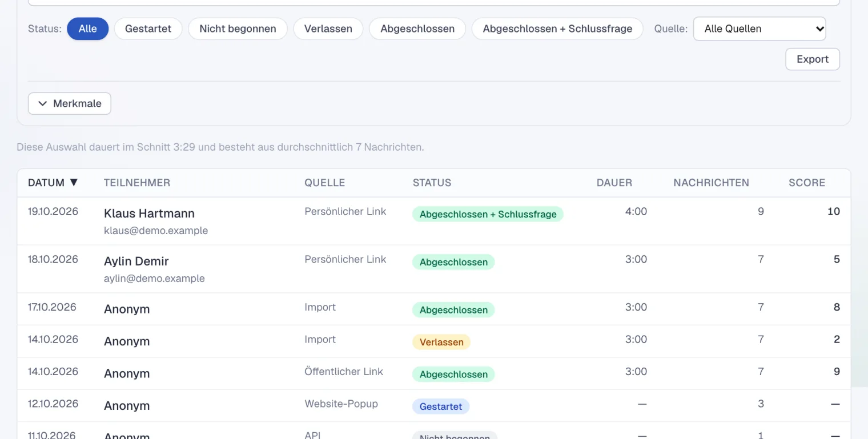Filter by Nicht begonnen status
The image size is (868, 439).
tap(238, 29)
